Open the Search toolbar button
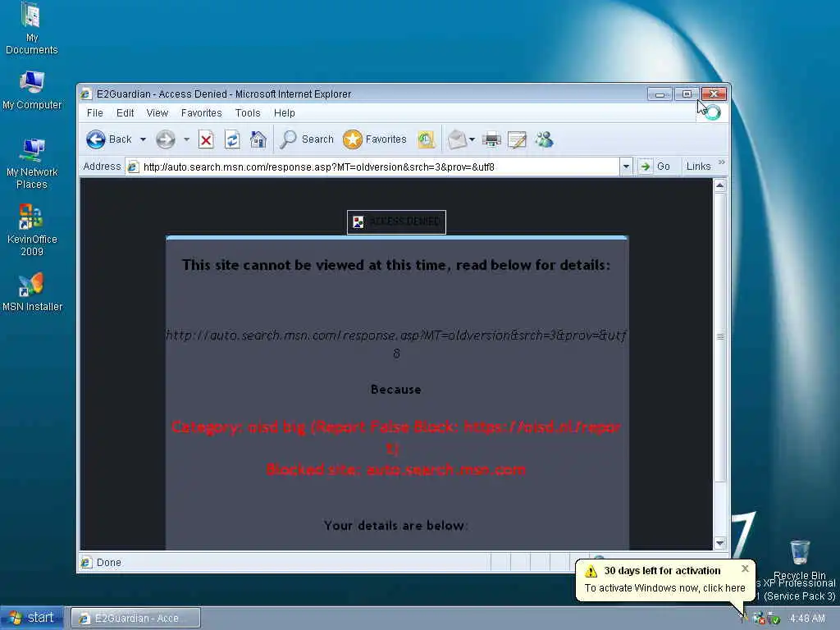The image size is (840, 630). (307, 139)
